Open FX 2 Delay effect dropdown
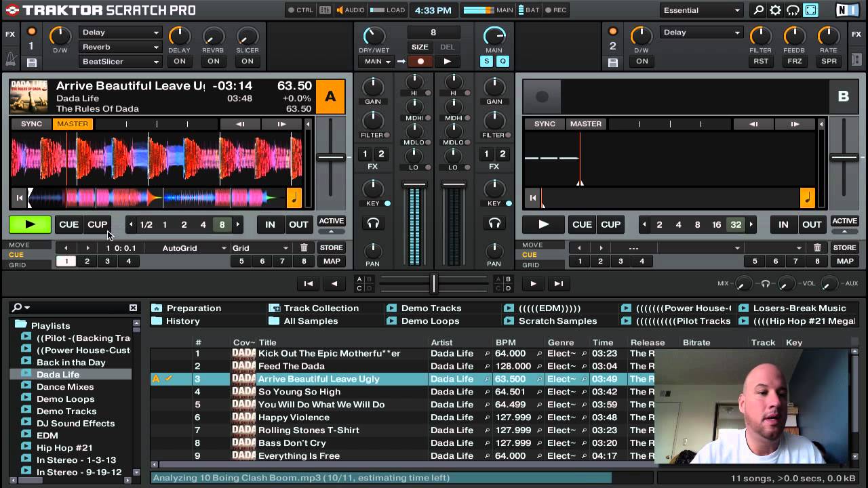868x488 pixels. [x=701, y=33]
